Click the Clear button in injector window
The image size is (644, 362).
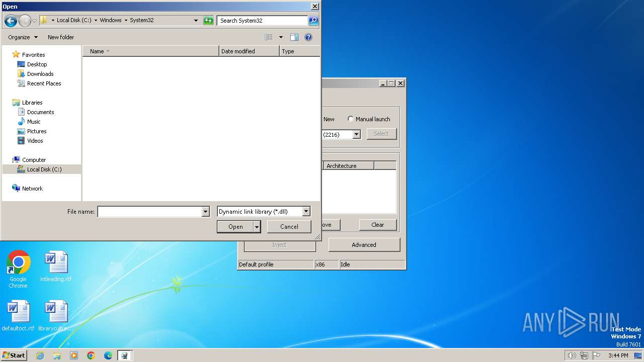378,225
